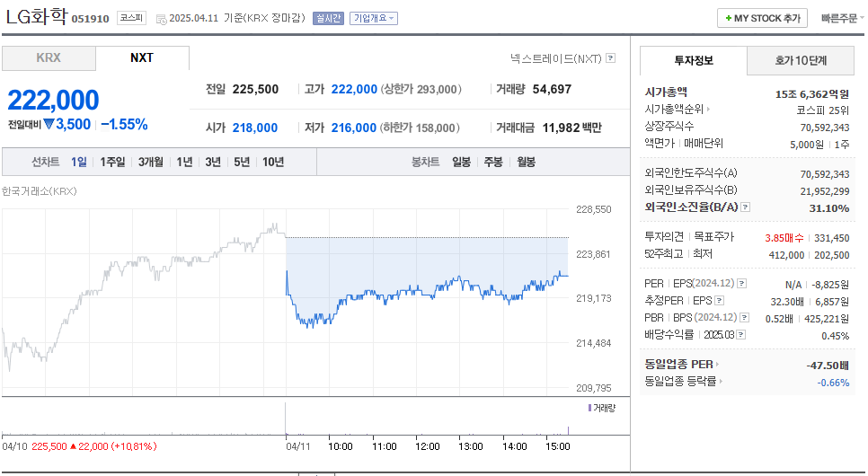The width and height of the screenshot is (868, 476).
Task: Switch to the KRX tab
Action: 49,58
